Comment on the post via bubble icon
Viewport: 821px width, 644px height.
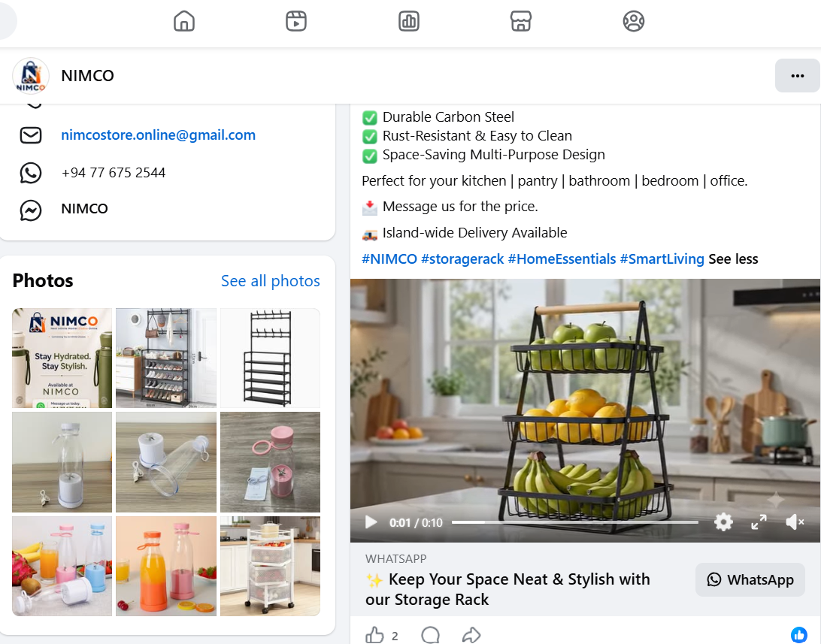click(x=430, y=635)
